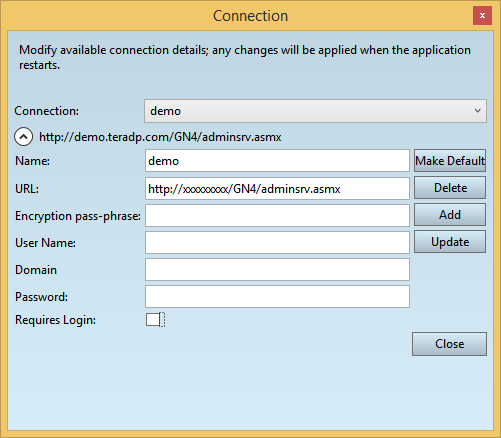
Task: Click the Add button
Action: click(450, 215)
